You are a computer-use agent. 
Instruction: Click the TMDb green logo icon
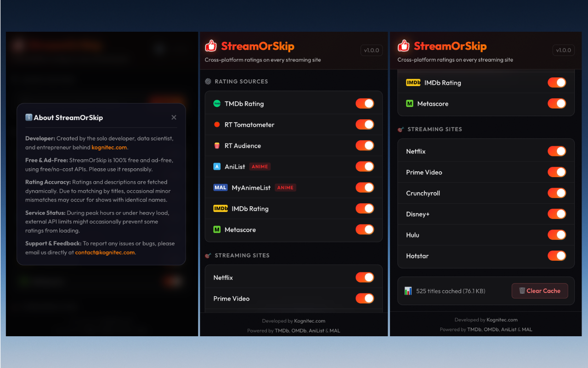217,103
